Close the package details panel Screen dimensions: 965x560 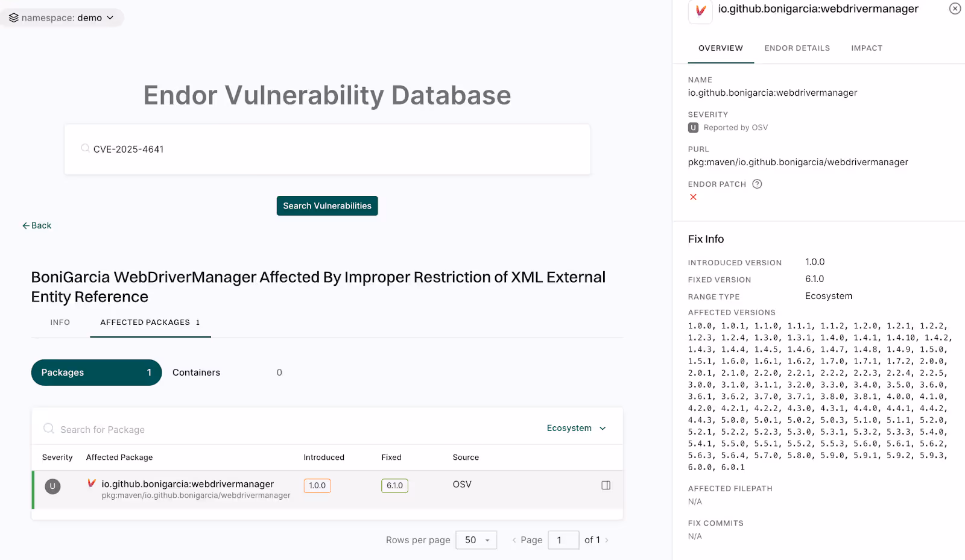955,8
